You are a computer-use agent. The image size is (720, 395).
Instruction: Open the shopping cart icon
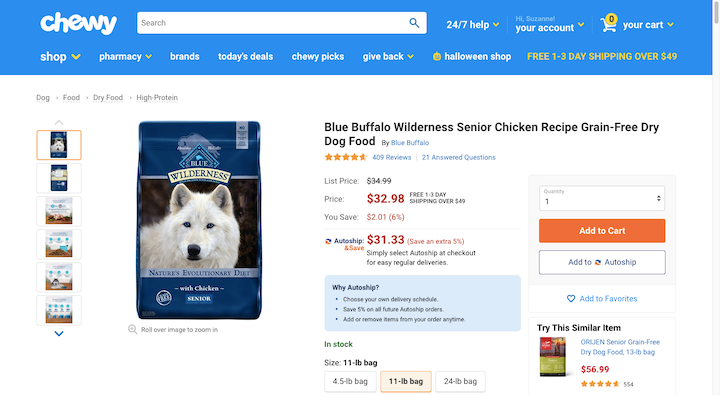point(609,23)
